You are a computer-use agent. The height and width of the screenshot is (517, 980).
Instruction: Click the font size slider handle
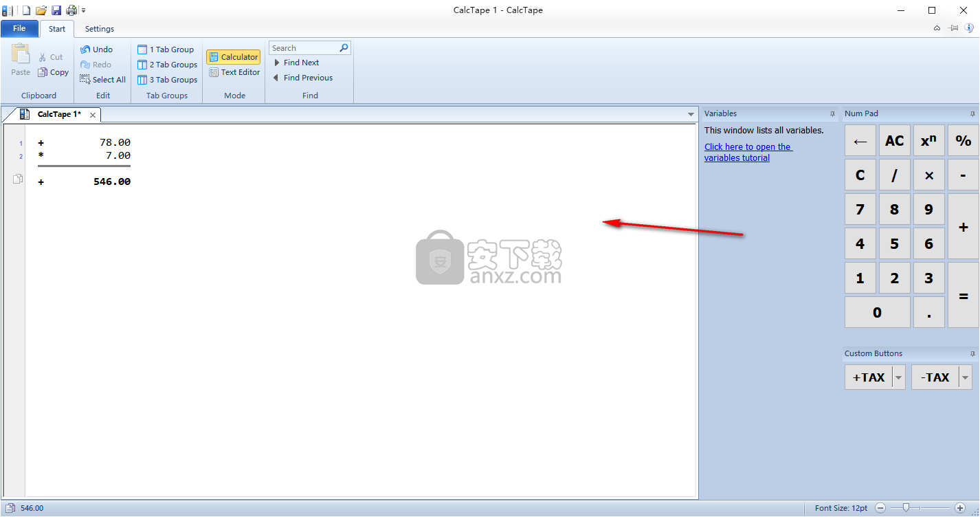click(x=906, y=508)
